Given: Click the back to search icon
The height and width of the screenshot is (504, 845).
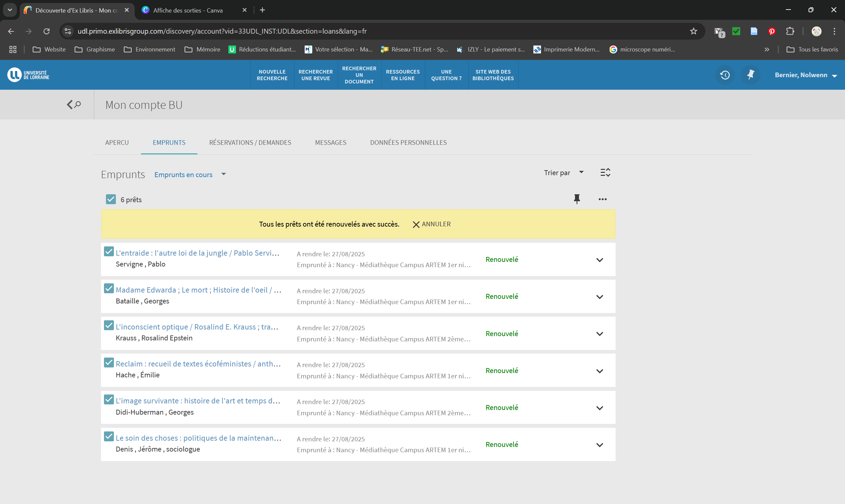Looking at the screenshot, I should (73, 105).
